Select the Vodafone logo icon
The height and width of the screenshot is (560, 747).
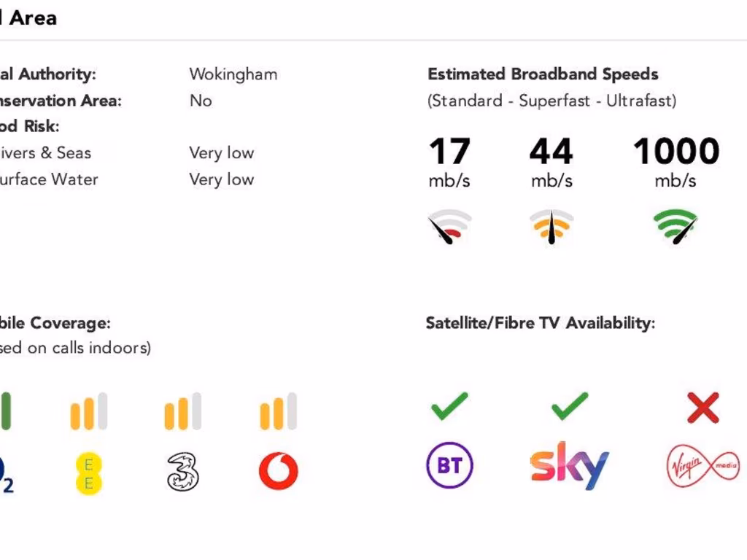coord(278,472)
